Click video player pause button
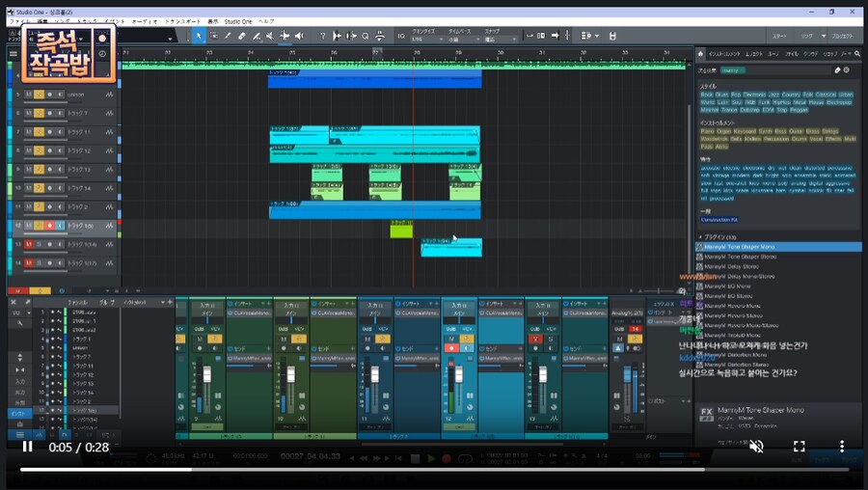This screenshot has height=490, width=868. pos(27,447)
